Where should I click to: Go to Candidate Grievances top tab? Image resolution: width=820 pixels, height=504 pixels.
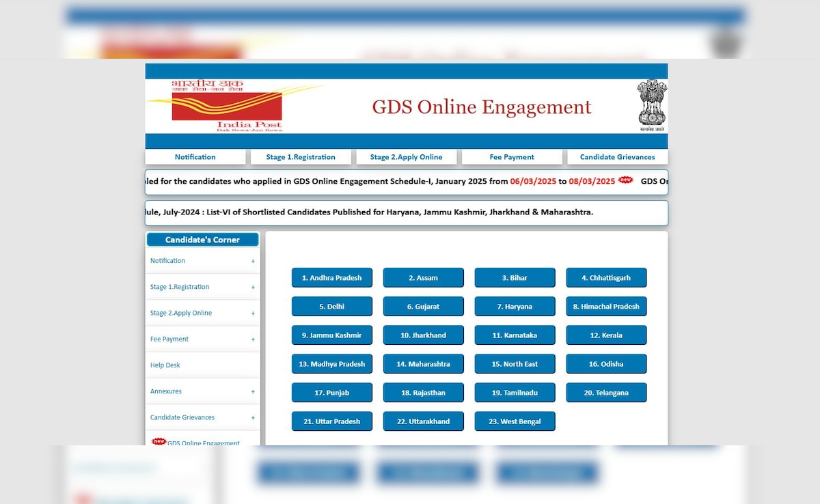point(617,157)
